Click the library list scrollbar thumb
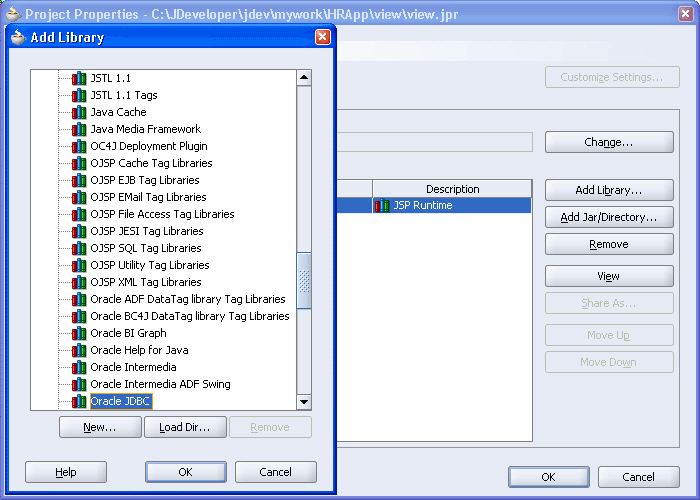Viewport: 700px width, 500px height. click(x=304, y=280)
